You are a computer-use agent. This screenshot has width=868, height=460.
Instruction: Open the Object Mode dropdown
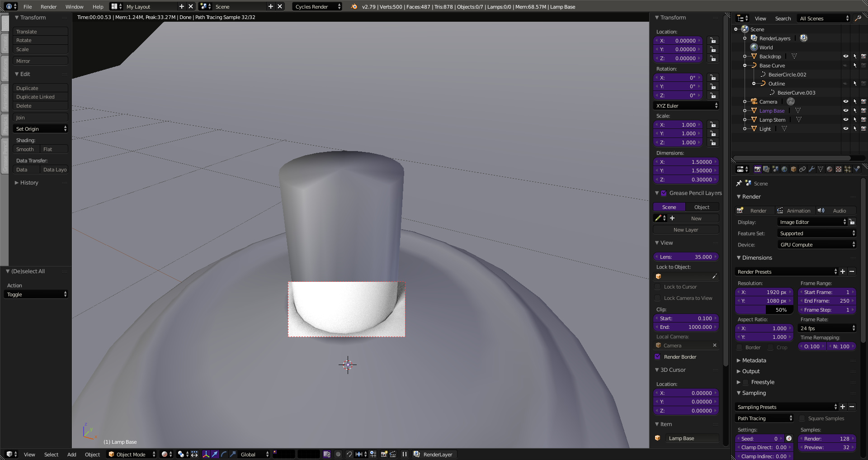tap(132, 454)
